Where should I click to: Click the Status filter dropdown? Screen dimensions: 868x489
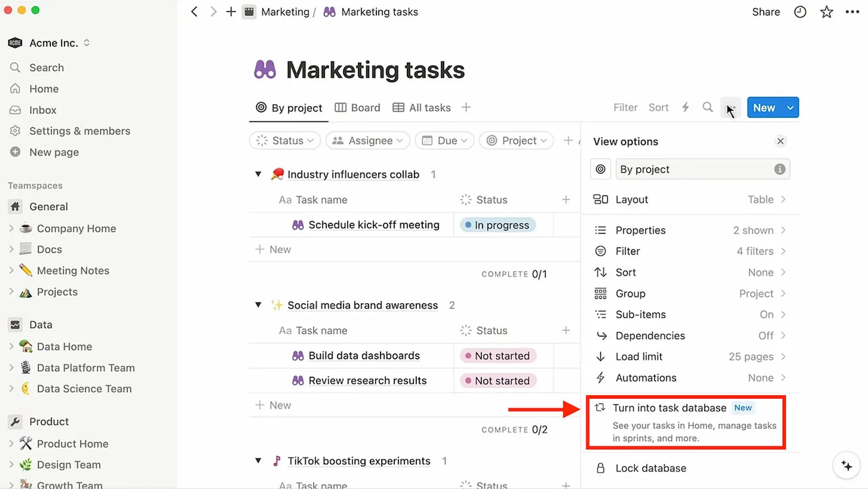284,139
